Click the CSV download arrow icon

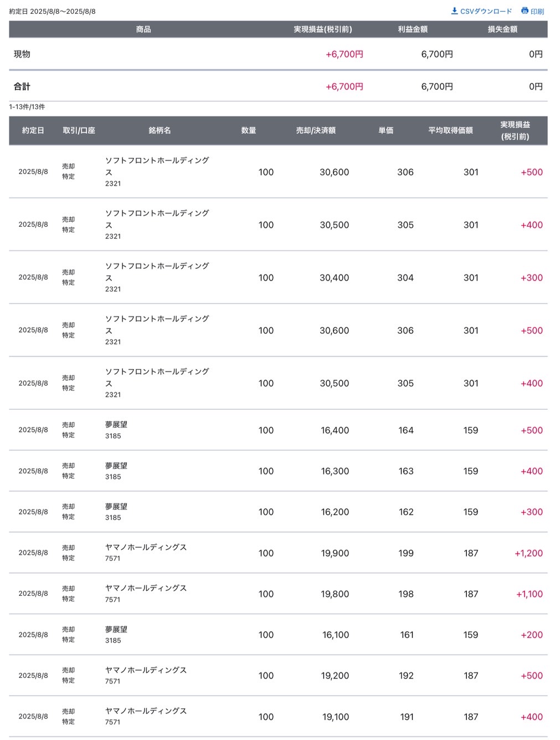pos(454,11)
